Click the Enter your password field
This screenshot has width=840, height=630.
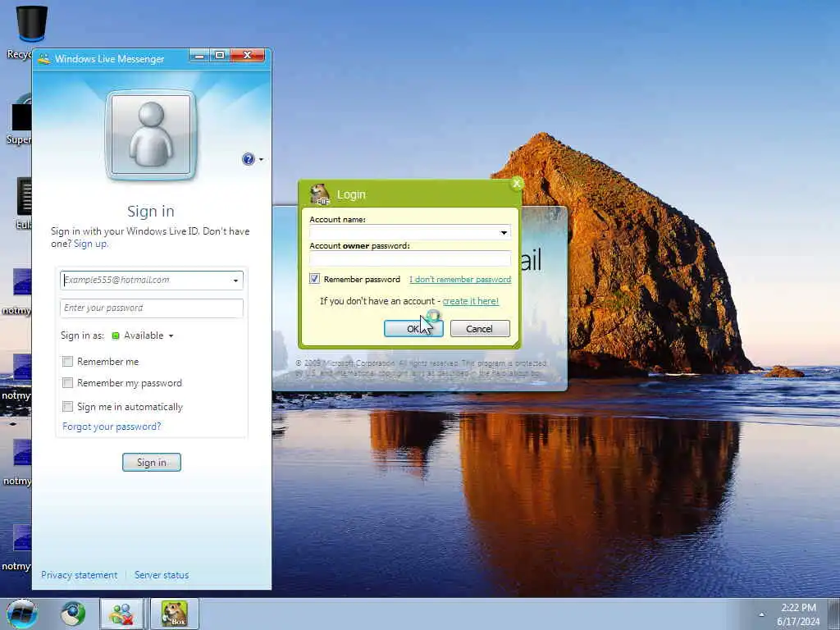pyautogui.click(x=152, y=308)
